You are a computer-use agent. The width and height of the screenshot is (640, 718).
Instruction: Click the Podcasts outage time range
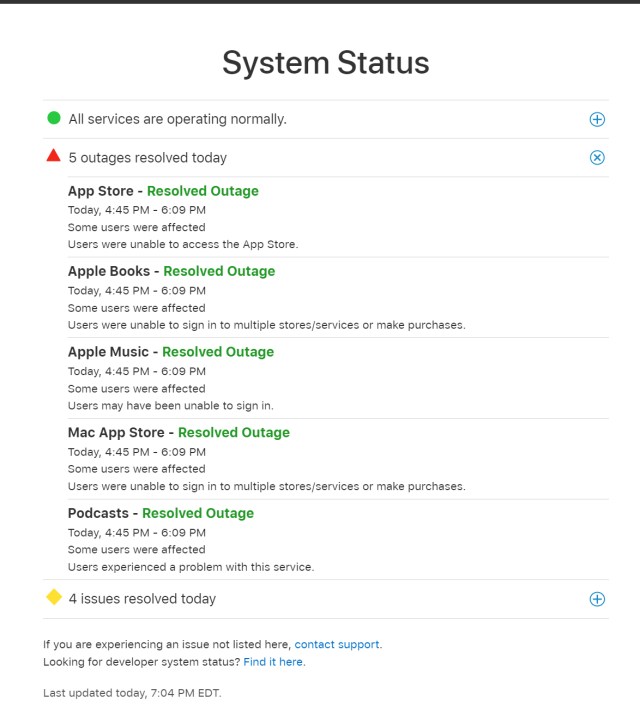[137, 533]
